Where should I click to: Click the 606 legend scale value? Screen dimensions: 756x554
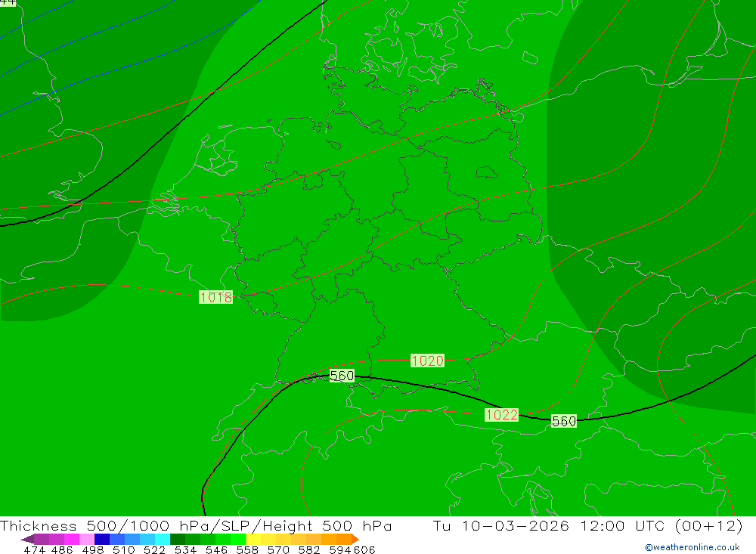tap(364, 549)
